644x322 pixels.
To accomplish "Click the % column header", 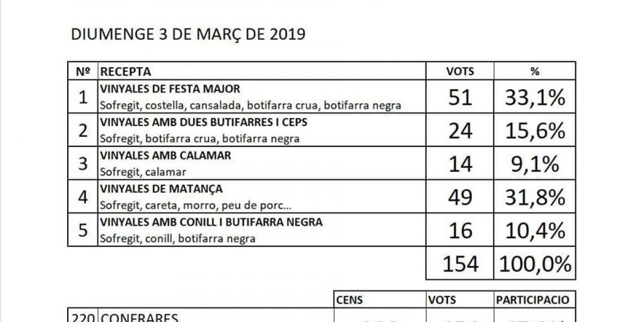I will [535, 71].
